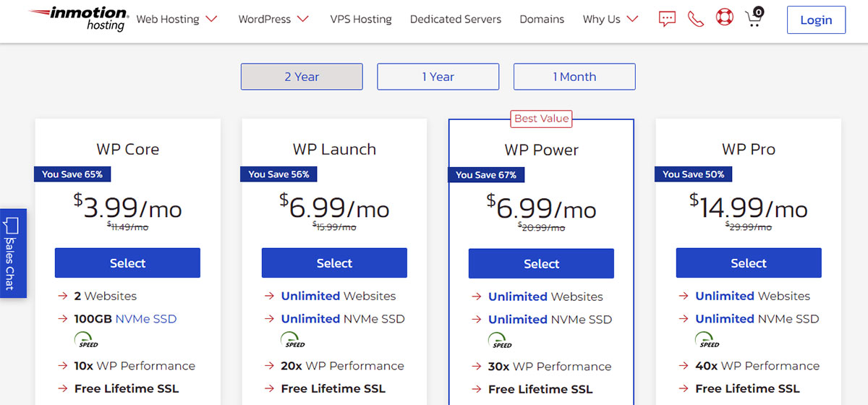Click 10x WP Performance text
This screenshot has height=405, width=868.
coord(135,366)
